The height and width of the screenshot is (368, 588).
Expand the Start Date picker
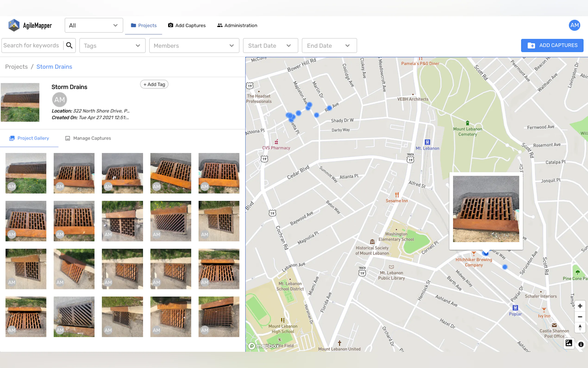[270, 45]
